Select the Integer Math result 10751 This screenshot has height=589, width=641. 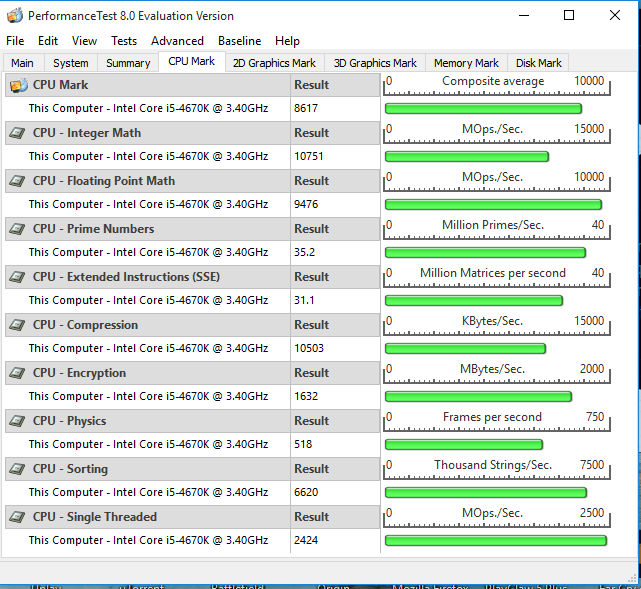tap(309, 156)
